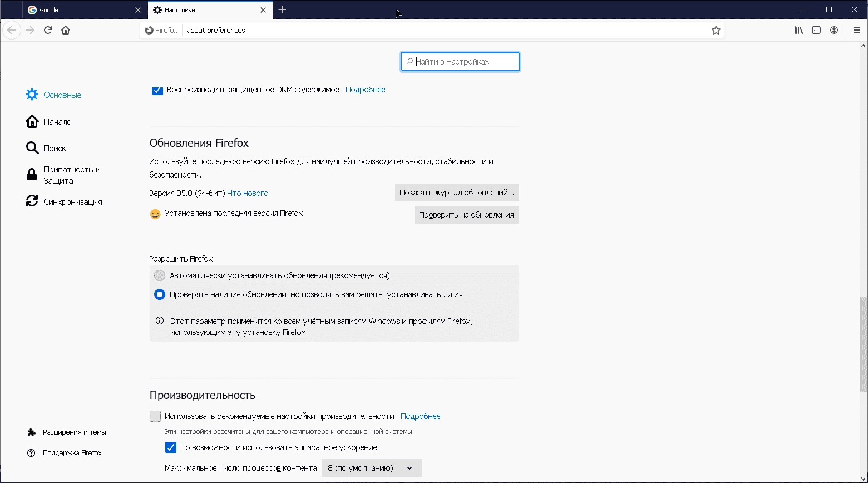Click Показать журнал обновлений button
Viewport: 868px width, 483px height.
(457, 193)
